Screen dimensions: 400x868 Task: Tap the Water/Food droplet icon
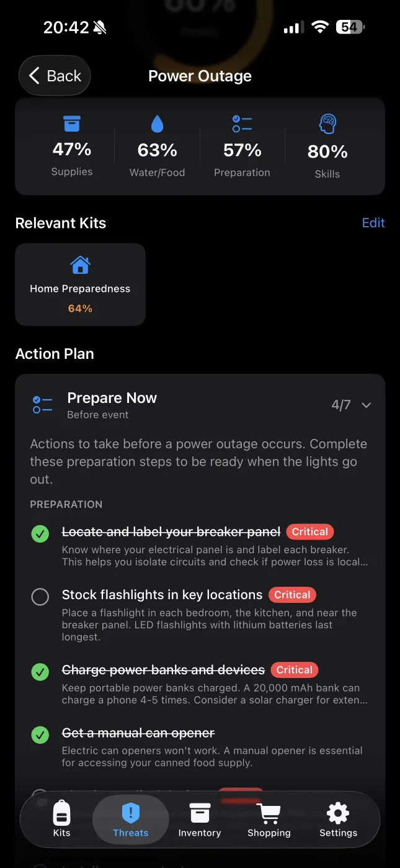(x=157, y=123)
